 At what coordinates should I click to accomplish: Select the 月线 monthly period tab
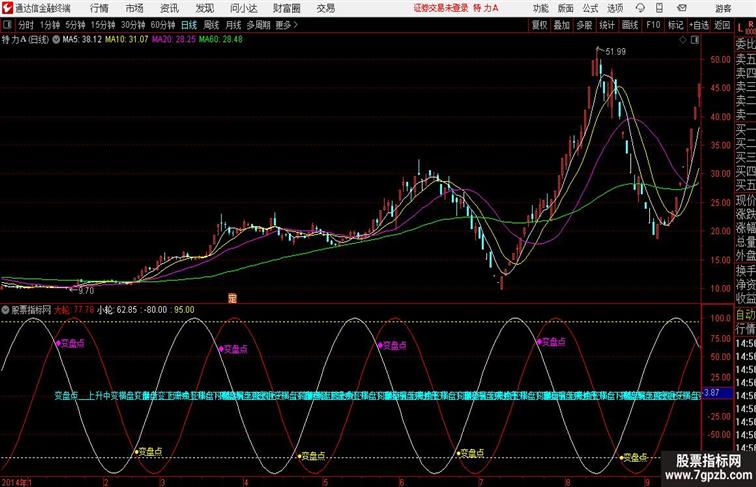coord(233,25)
